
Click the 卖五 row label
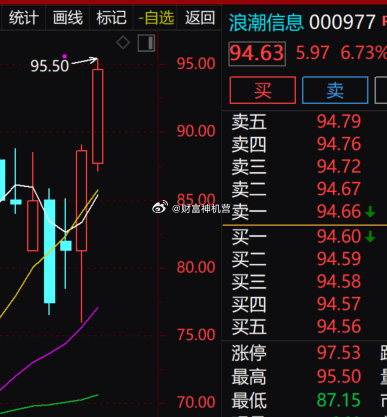pyautogui.click(x=249, y=122)
